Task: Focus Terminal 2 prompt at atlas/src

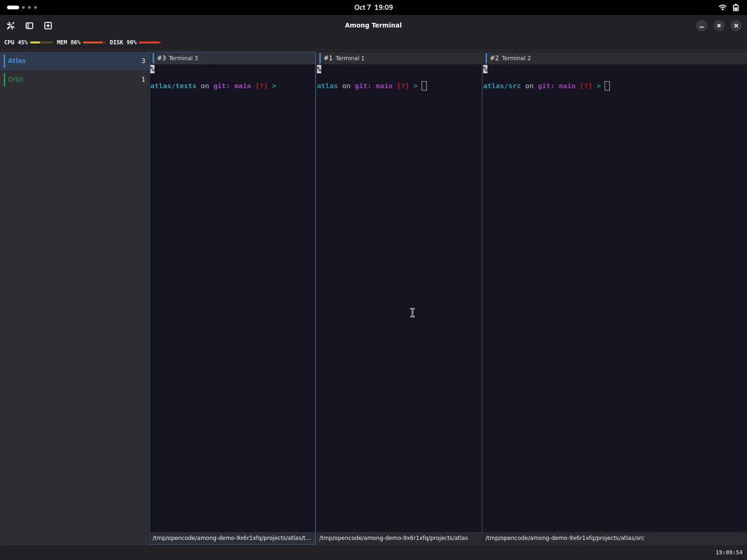Action: (x=546, y=86)
